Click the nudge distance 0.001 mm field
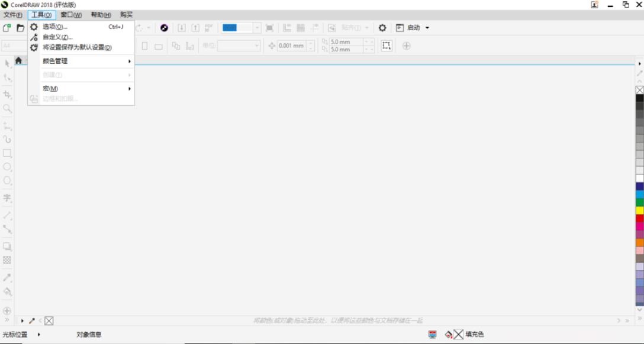The height and width of the screenshot is (344, 644). (x=292, y=46)
